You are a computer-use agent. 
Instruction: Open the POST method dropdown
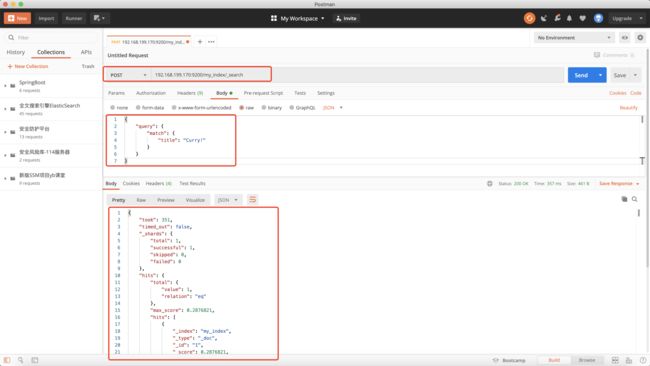[x=128, y=75]
